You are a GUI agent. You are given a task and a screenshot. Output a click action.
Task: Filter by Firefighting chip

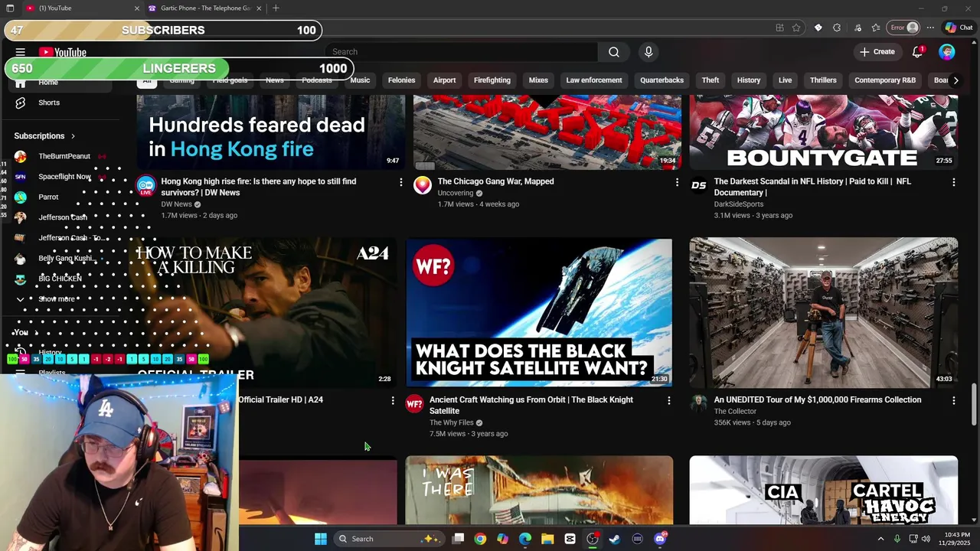tap(492, 80)
